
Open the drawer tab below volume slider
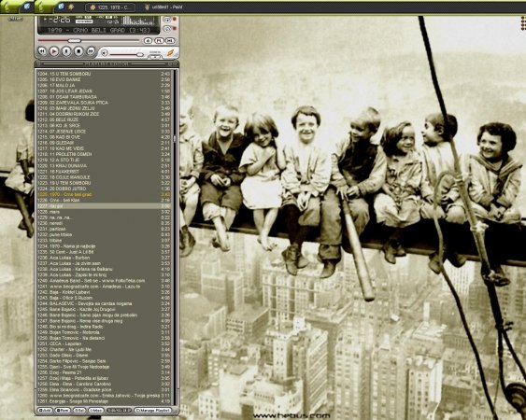click(x=155, y=56)
